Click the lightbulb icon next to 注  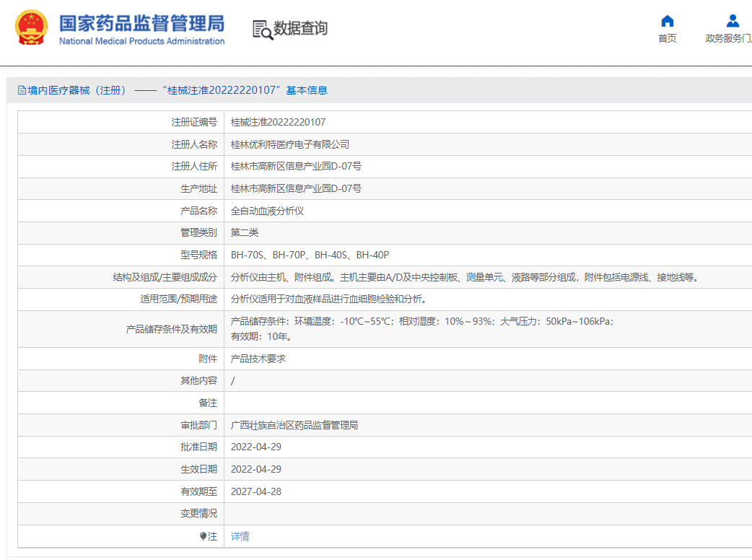pyautogui.click(x=203, y=536)
